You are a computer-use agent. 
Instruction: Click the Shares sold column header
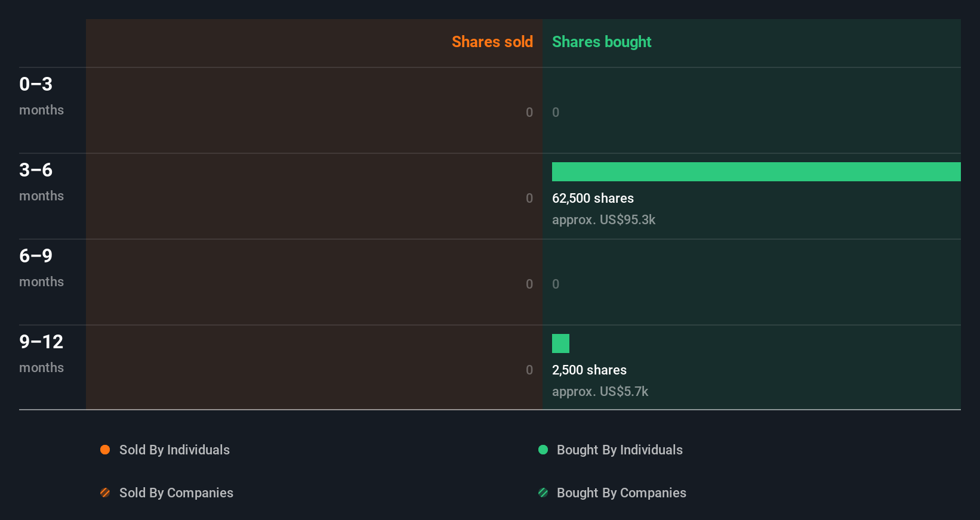(x=492, y=42)
